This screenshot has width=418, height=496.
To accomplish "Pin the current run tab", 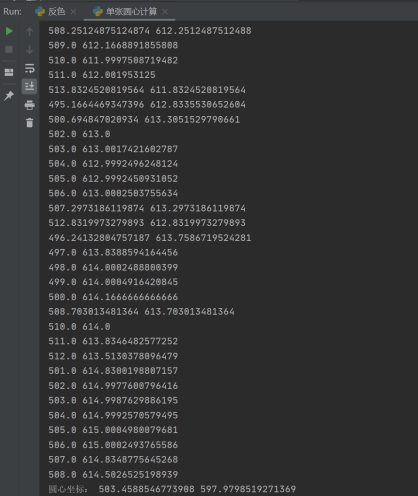I will 9,96.
